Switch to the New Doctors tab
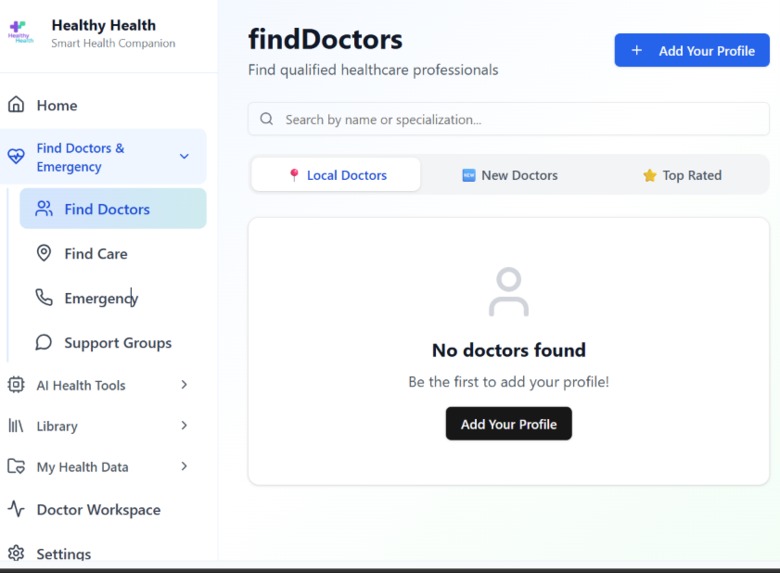Viewport: 780px width, 573px height. (510, 175)
